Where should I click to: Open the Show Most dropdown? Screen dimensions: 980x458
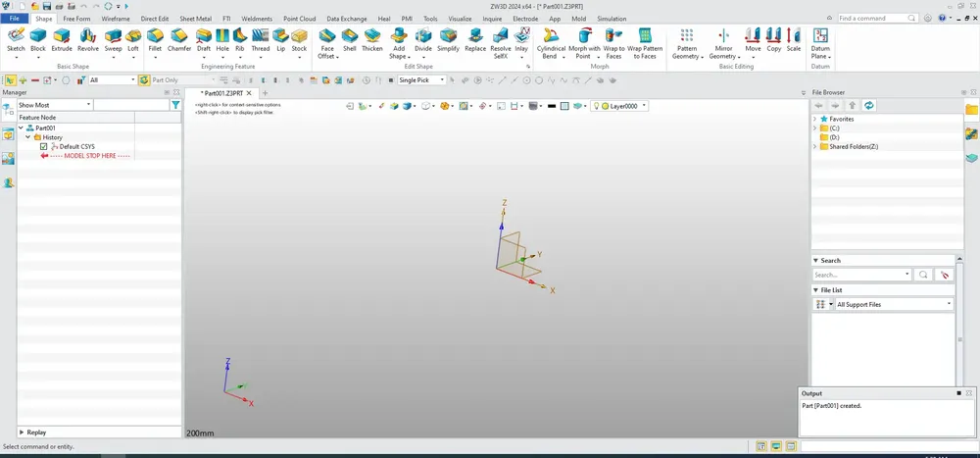(55, 105)
